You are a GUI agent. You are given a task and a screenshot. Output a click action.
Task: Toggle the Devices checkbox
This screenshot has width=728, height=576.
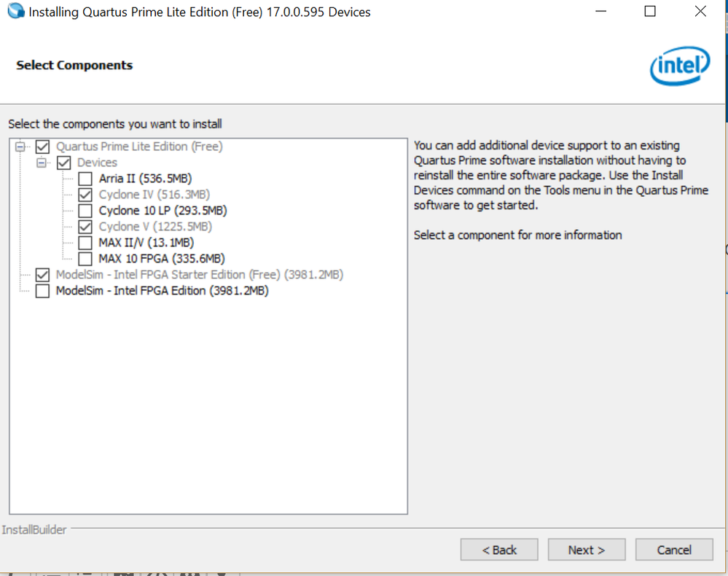[63, 163]
